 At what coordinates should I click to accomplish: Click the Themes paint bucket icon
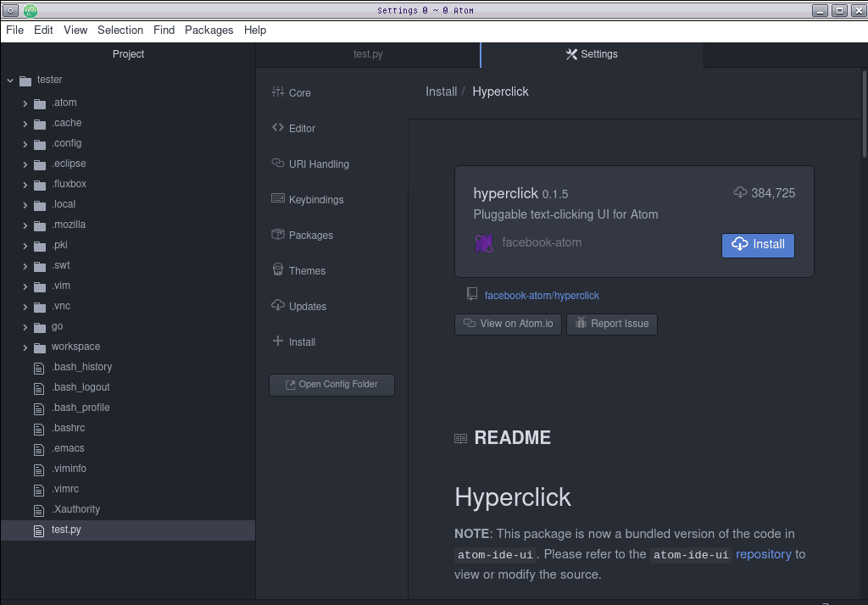pos(277,270)
